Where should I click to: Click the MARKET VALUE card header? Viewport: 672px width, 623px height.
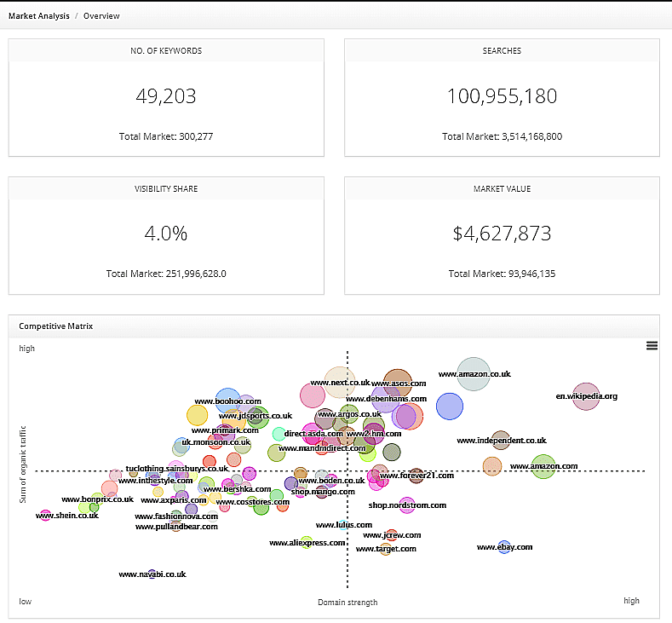pos(502,188)
